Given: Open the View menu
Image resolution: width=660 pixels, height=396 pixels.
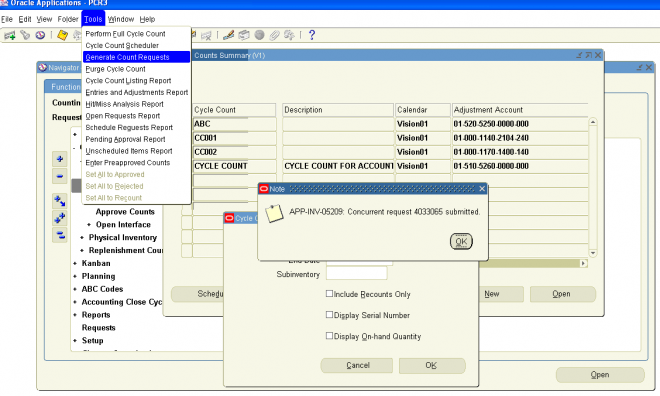Looking at the screenshot, I should pyautogui.click(x=44, y=19).
